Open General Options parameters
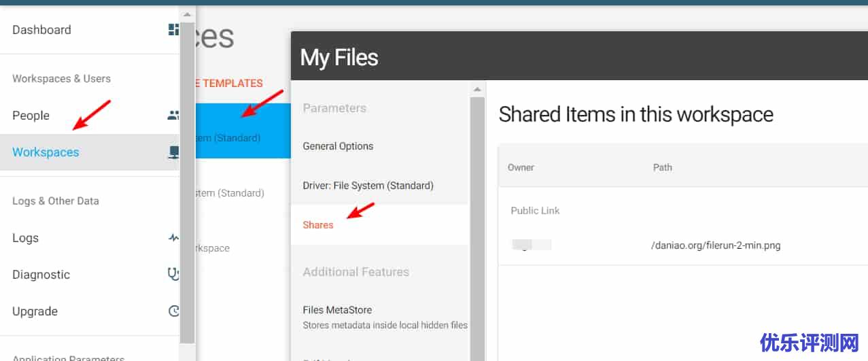 point(338,146)
